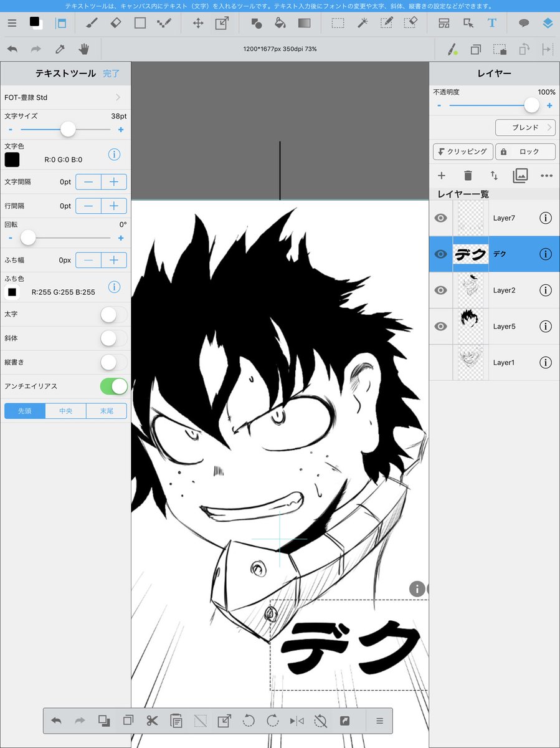Viewport: 560px width, 748px height.
Task: Select the Magic Wand tool
Action: (362, 23)
